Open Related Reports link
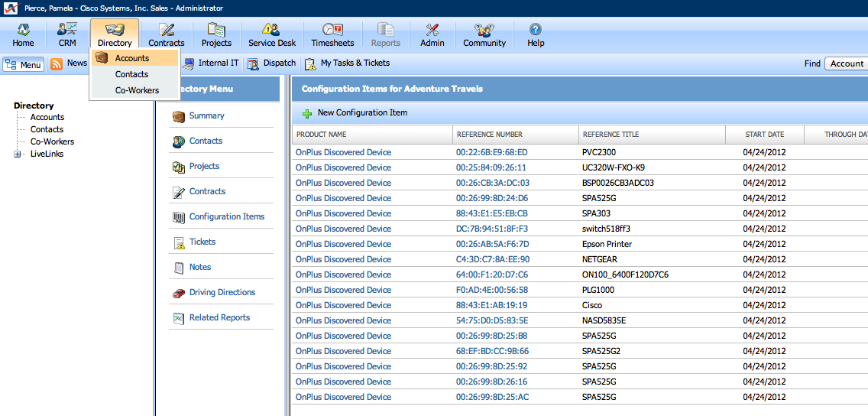 point(219,317)
